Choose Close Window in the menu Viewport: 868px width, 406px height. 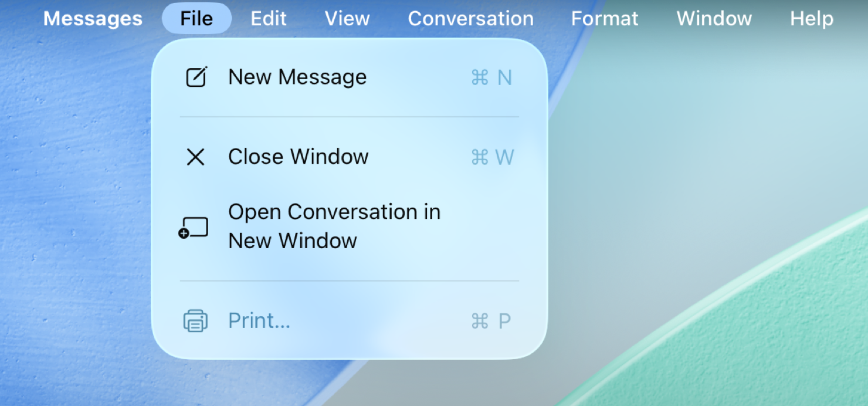tap(299, 157)
